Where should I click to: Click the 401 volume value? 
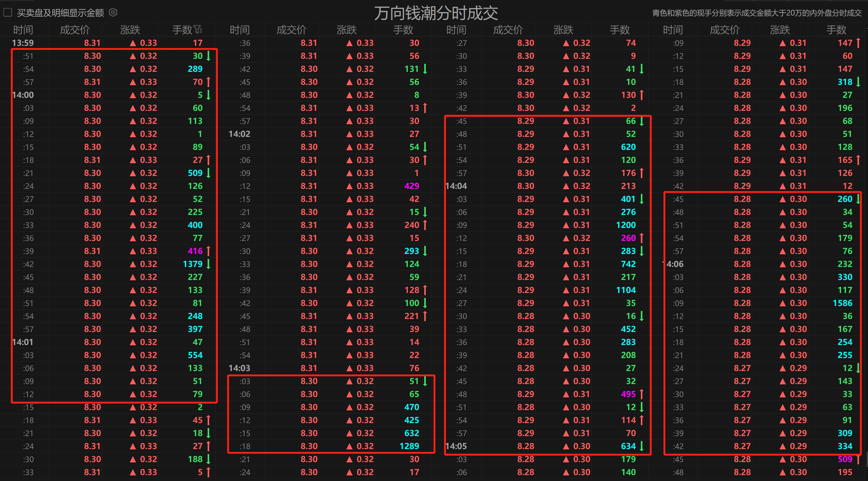coord(628,199)
